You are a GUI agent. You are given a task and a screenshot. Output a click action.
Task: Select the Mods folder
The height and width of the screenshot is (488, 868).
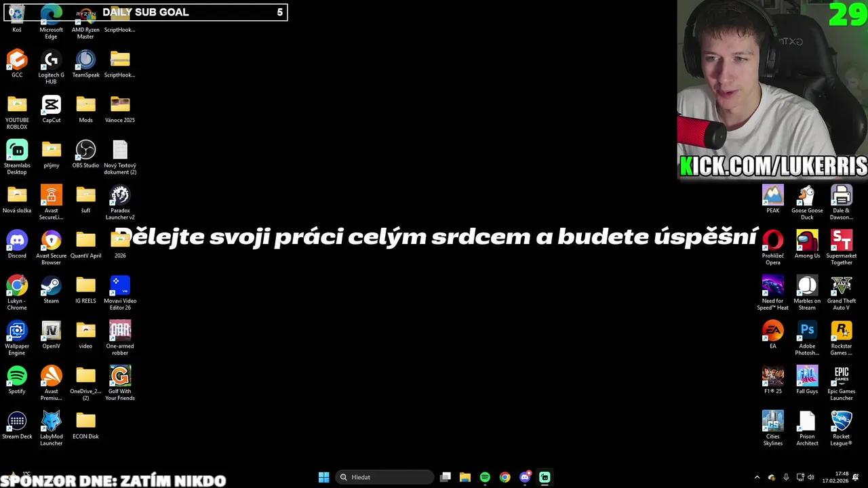[85, 104]
